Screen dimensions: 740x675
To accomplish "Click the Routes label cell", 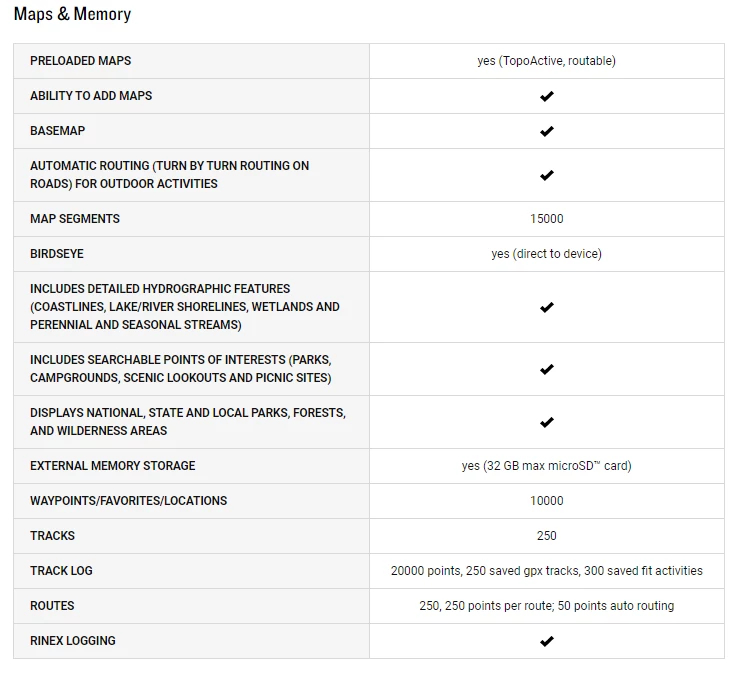I will 52,606.
